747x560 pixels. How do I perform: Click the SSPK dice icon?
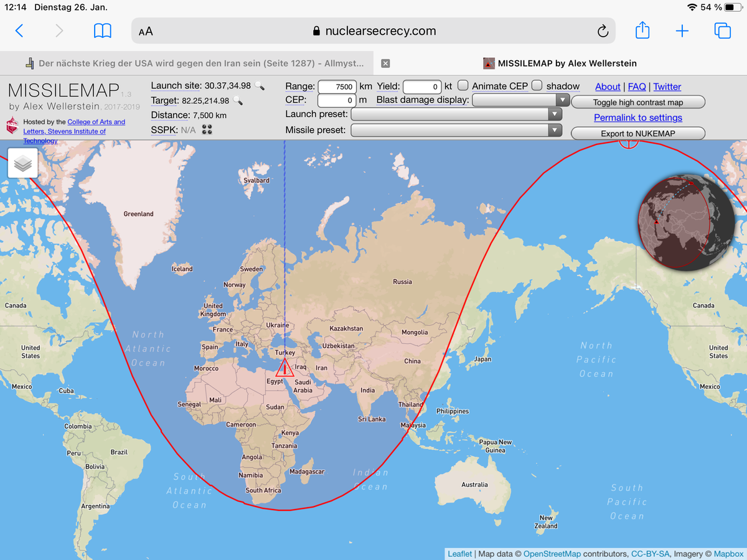click(x=207, y=129)
